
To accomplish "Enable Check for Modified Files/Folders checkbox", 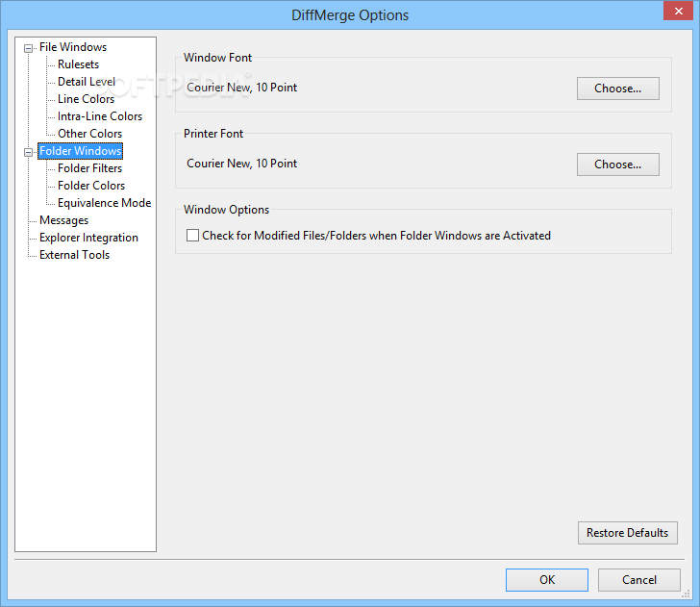I will 192,236.
